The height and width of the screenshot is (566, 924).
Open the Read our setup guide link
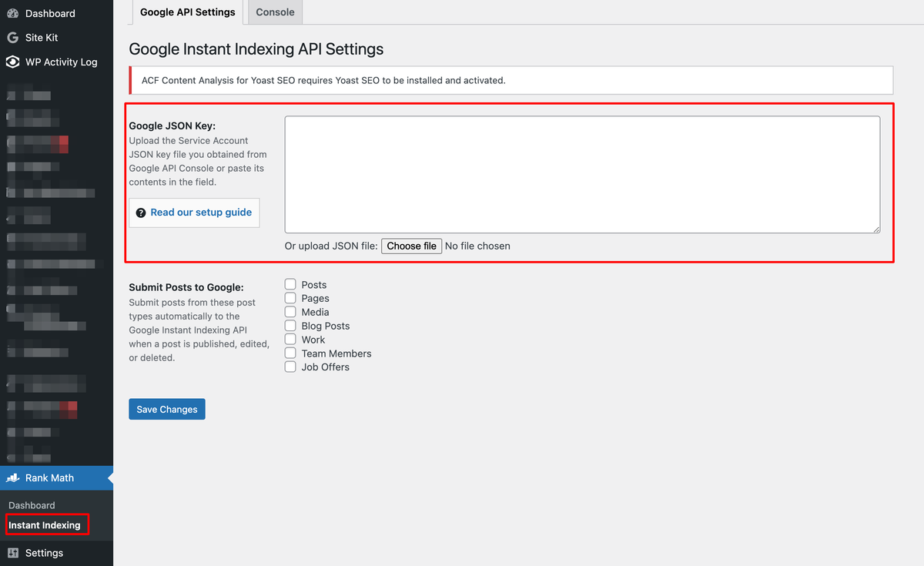(201, 213)
